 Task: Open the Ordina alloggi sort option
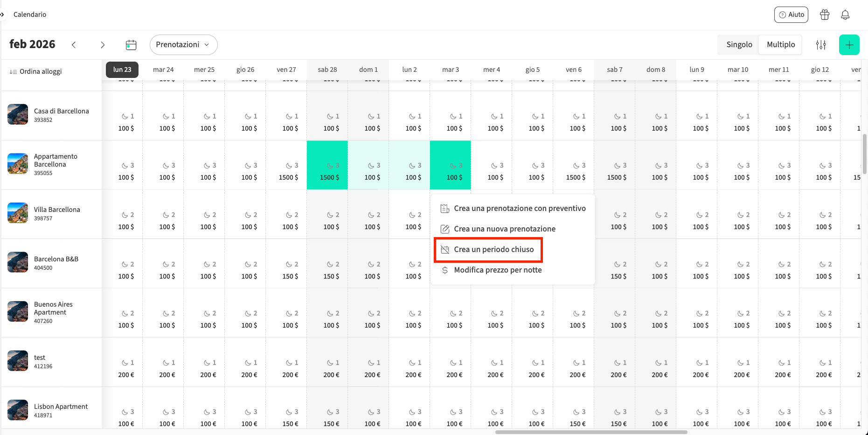tap(36, 71)
